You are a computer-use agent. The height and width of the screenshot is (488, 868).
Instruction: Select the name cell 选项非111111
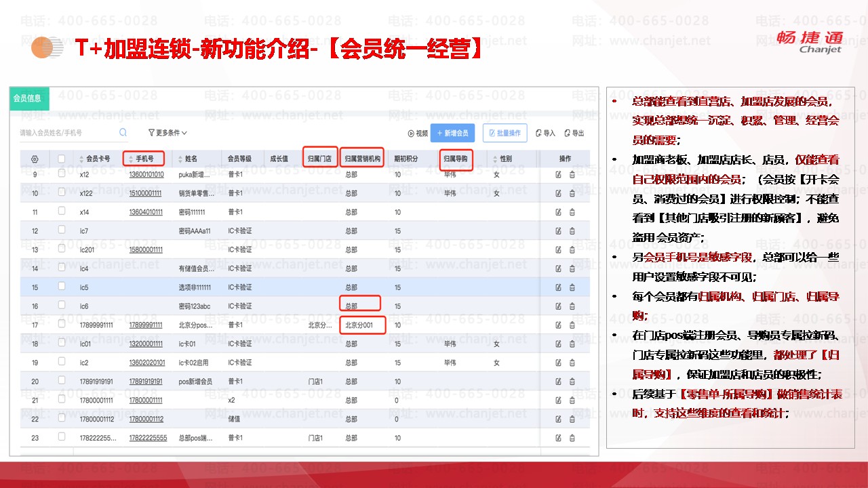(195, 287)
